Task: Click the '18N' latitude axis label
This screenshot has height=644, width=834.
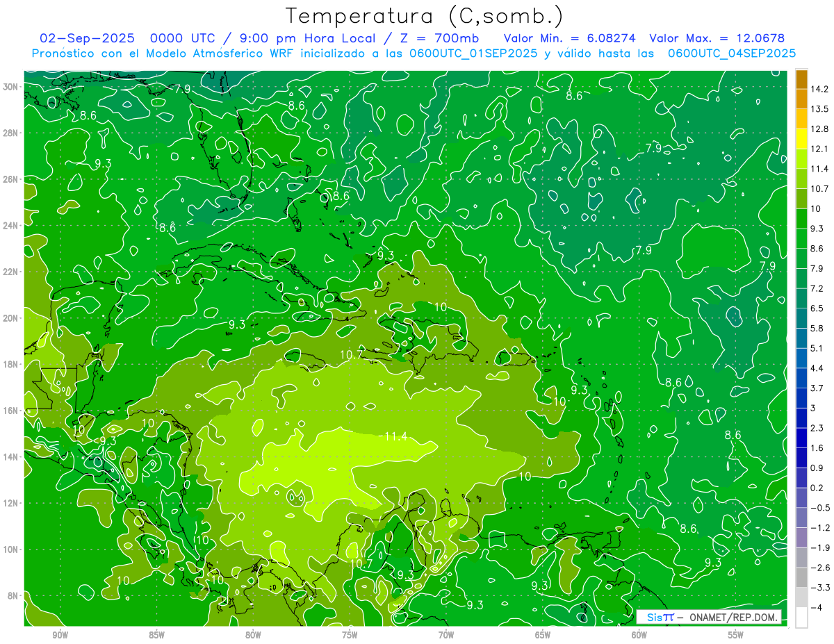Action: pyautogui.click(x=12, y=365)
